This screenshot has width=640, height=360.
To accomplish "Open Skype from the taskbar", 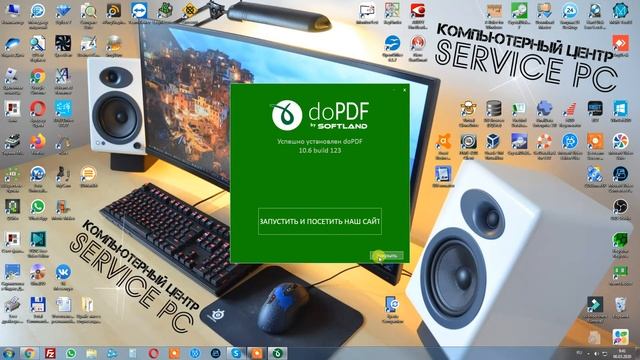I will [236, 353].
